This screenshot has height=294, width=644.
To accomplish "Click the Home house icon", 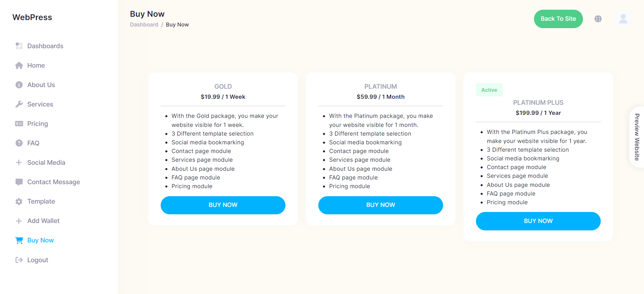I will (19, 66).
